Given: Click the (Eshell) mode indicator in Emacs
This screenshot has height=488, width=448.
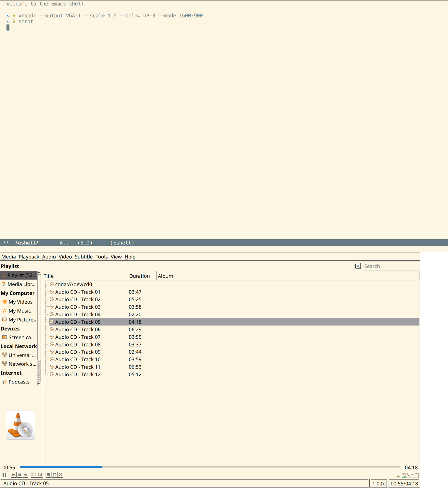Looking at the screenshot, I should click(122, 243).
